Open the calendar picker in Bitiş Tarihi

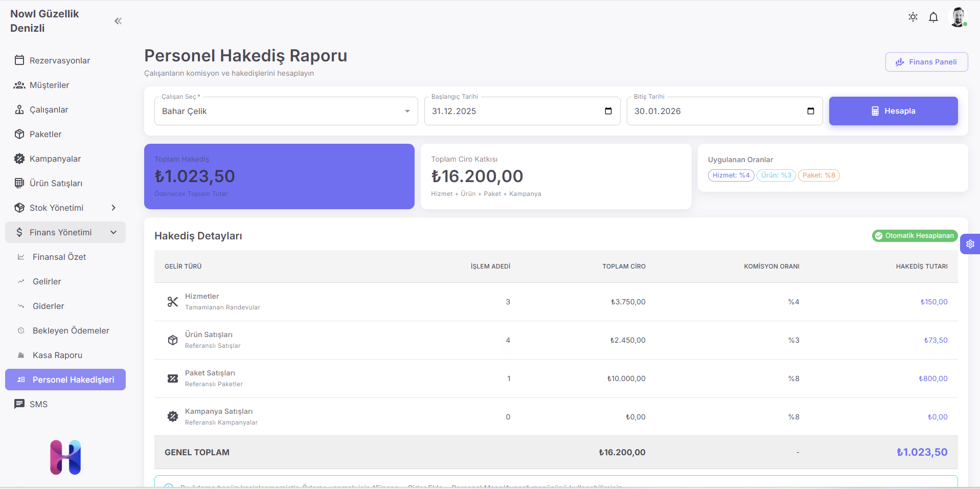pyautogui.click(x=810, y=111)
